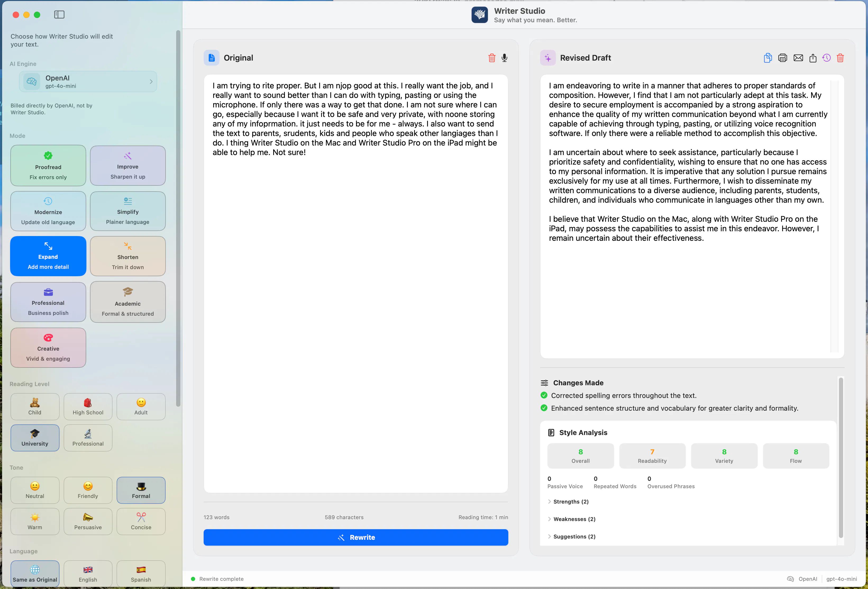Click the Rewrite button
This screenshot has height=589, width=868.
tap(355, 537)
